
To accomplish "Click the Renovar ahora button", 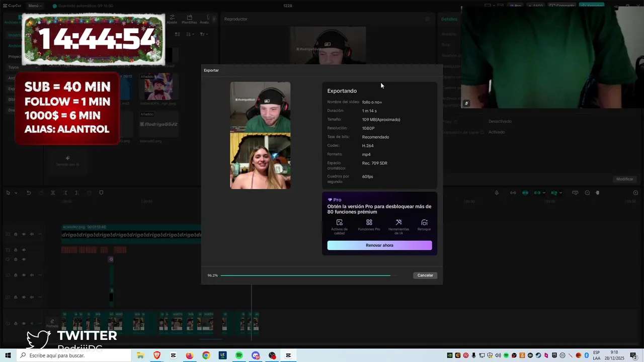I will [379, 245].
